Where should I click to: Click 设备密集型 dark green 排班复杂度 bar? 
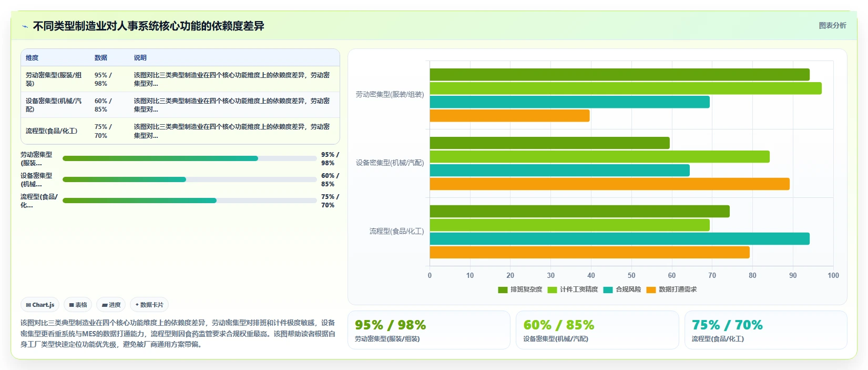pyautogui.click(x=549, y=143)
